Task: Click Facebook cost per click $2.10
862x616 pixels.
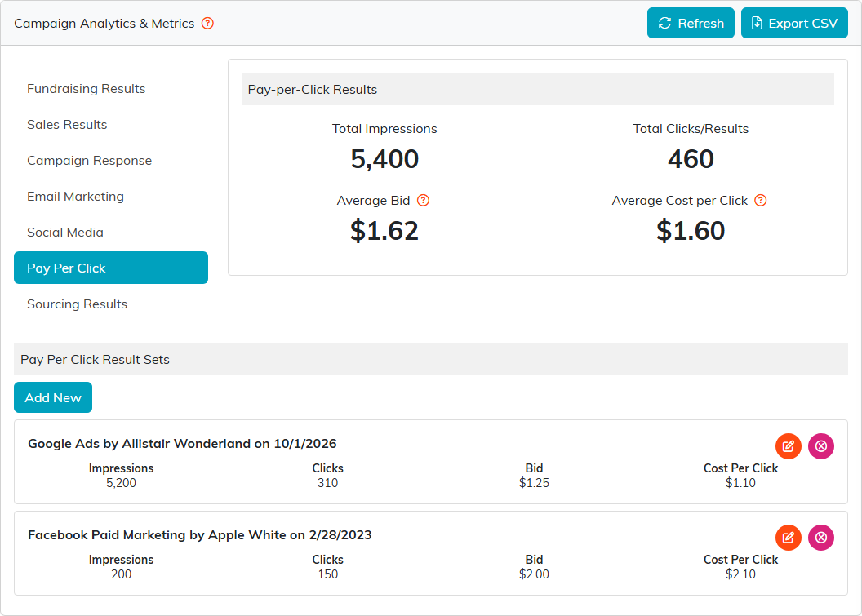Action: pos(740,574)
